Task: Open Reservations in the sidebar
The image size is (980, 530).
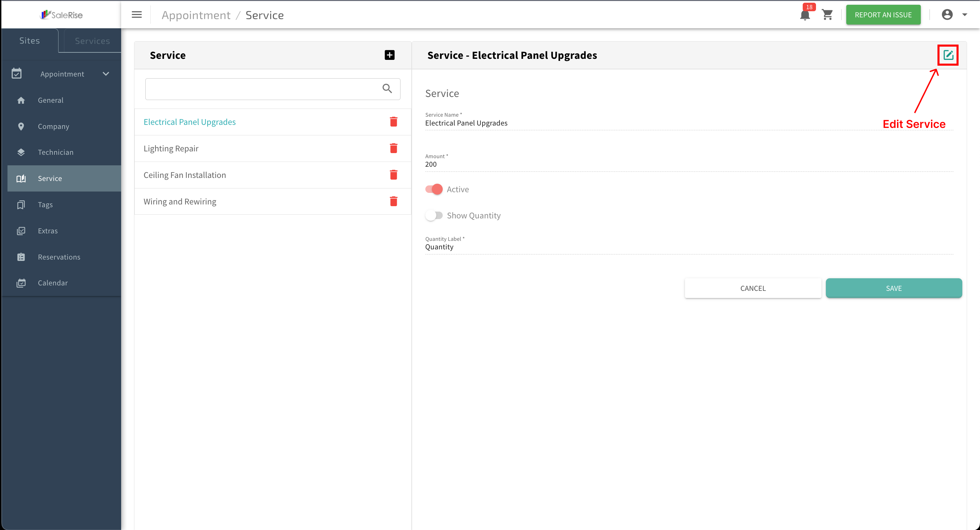Action: tap(59, 257)
